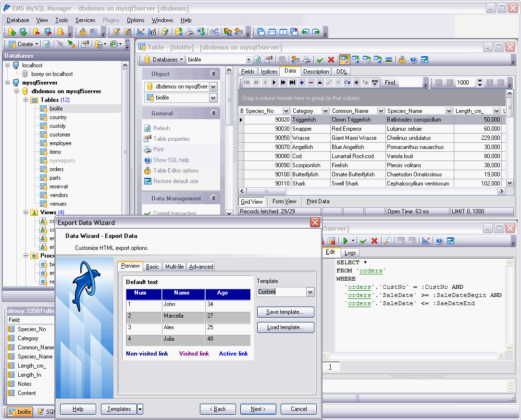The width and height of the screenshot is (521, 420).
Task: Open the Advanced tab in wizard
Action: tap(201, 267)
